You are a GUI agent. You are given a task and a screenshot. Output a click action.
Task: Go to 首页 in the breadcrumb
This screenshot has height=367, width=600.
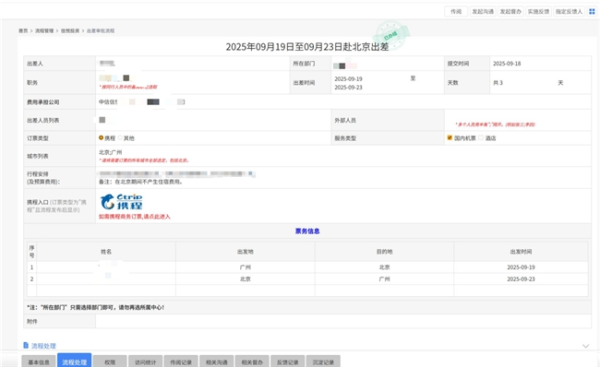click(23, 31)
